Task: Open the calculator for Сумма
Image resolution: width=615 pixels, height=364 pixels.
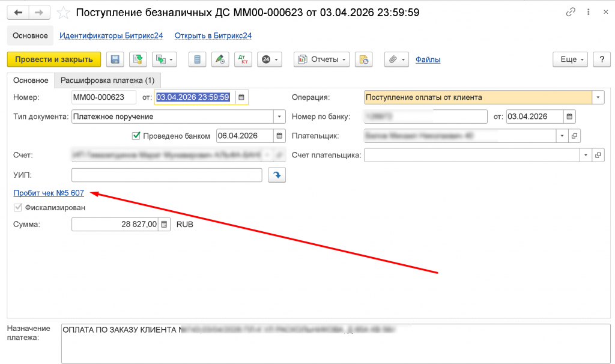Action: [165, 225]
